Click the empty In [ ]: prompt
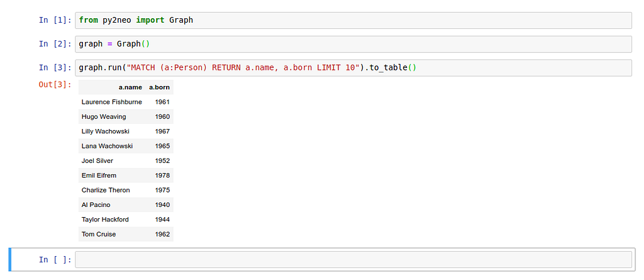The image size is (644, 280). (55, 259)
